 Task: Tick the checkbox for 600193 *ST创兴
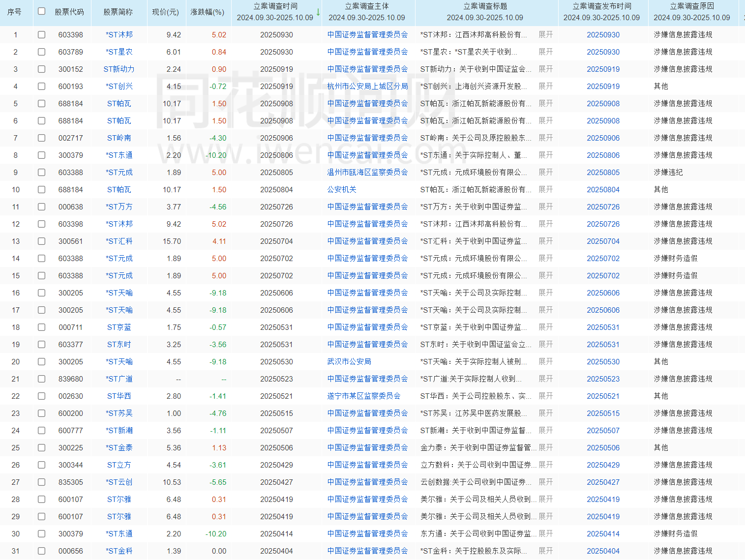[x=41, y=87]
